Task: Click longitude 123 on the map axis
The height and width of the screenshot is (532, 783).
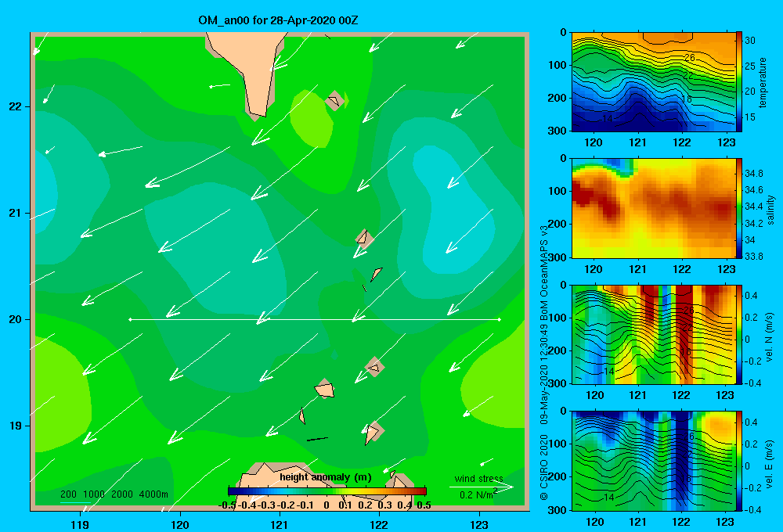Action: (x=479, y=524)
